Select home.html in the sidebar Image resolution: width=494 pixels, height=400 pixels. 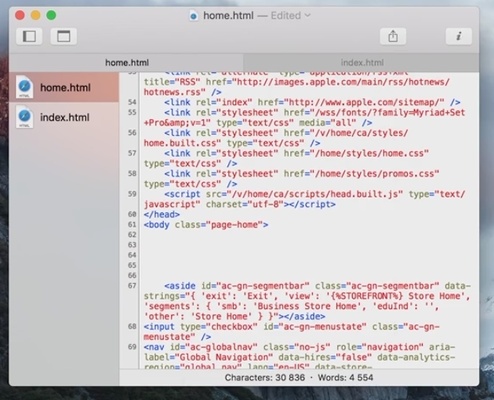point(64,87)
